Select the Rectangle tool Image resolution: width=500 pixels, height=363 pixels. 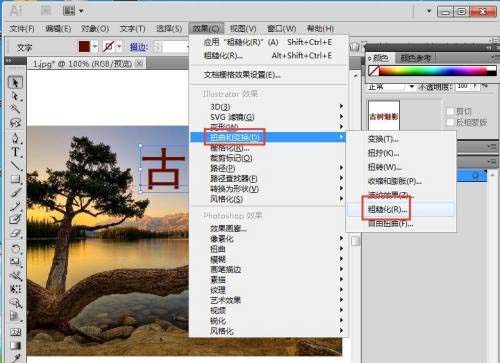coord(15,179)
